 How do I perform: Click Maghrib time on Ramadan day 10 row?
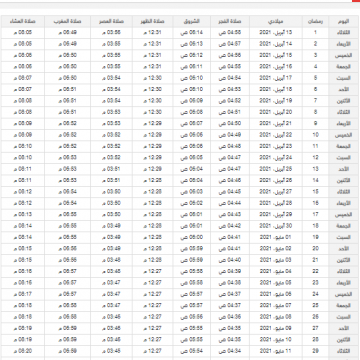(x=68, y=135)
